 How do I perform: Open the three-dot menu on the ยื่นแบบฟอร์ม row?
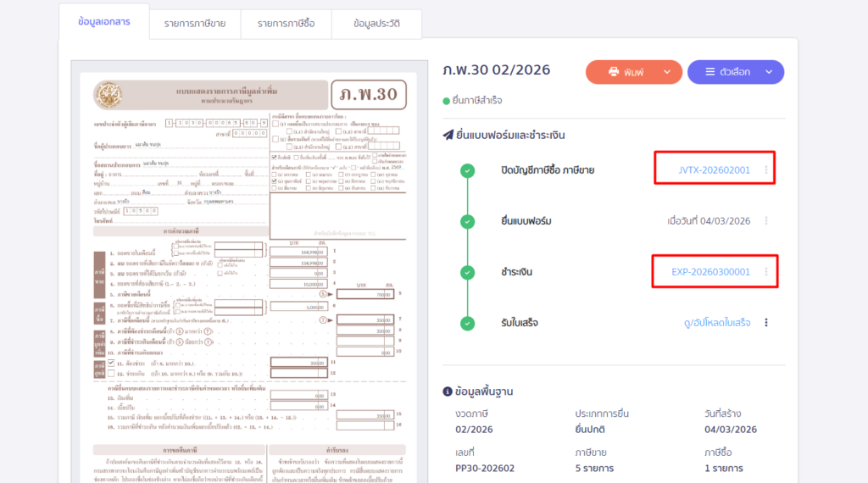pyautogui.click(x=766, y=221)
